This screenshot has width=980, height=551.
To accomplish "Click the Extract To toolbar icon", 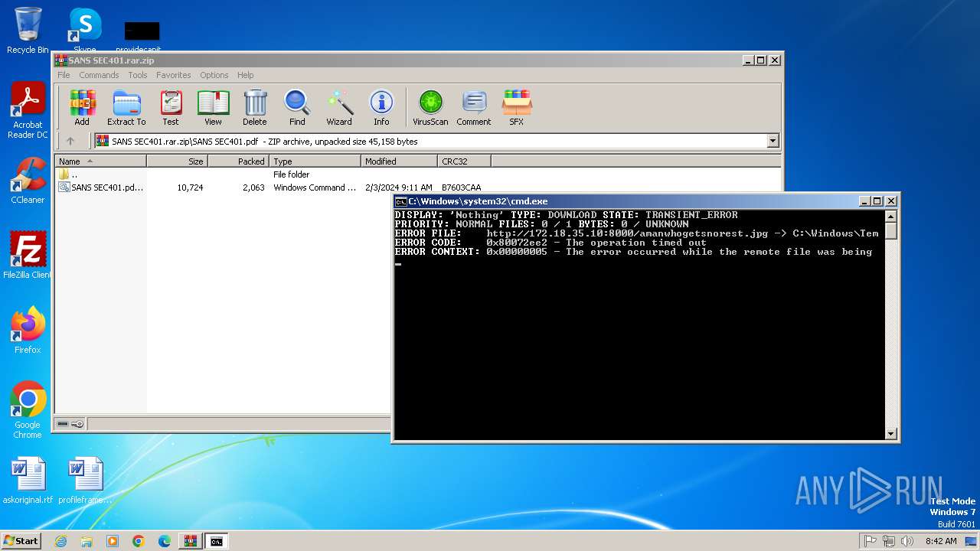I will coord(126,107).
